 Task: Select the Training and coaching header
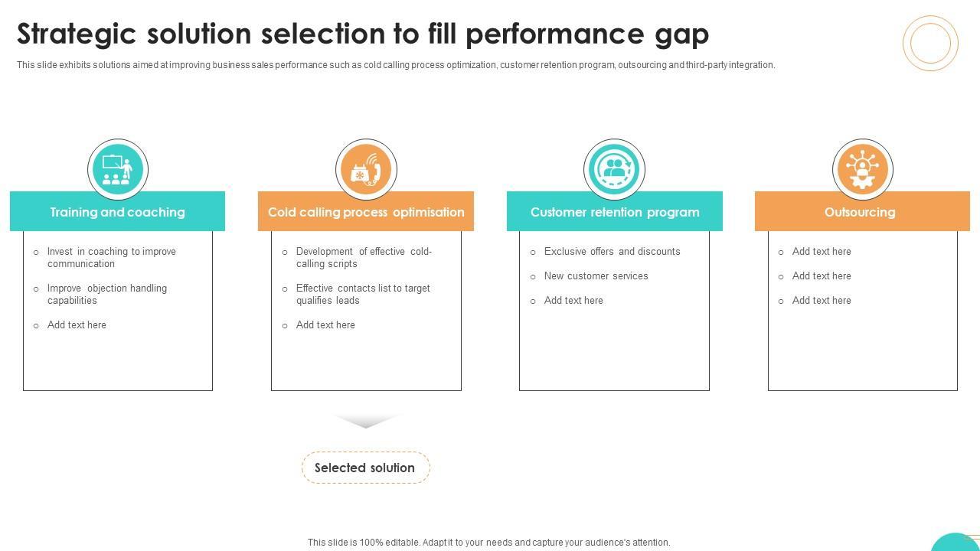tap(117, 212)
